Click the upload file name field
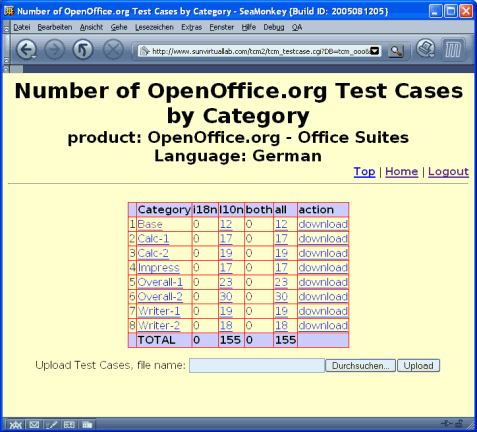The image size is (477, 432). [257, 366]
